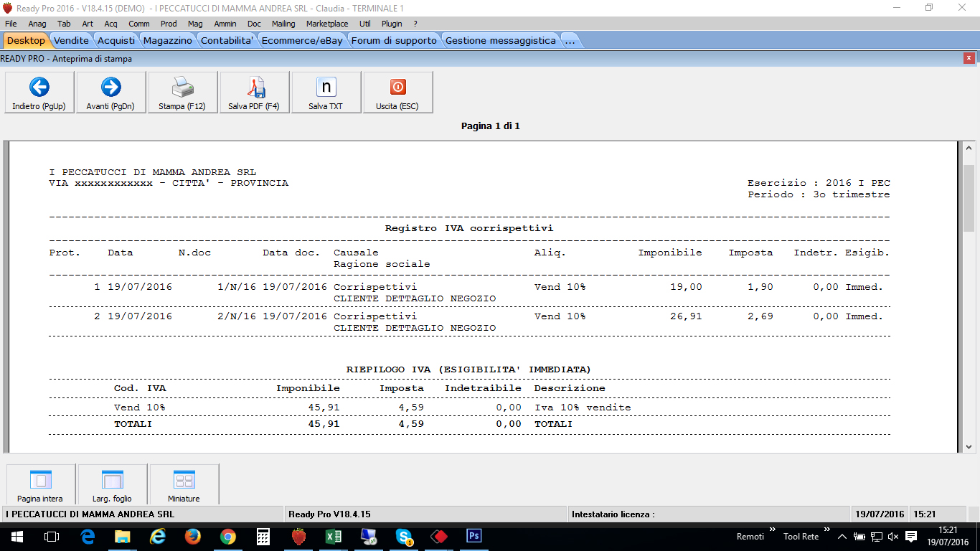Screen dimensions: 980x551
Task: Open Skype from taskbar
Action: (404, 537)
